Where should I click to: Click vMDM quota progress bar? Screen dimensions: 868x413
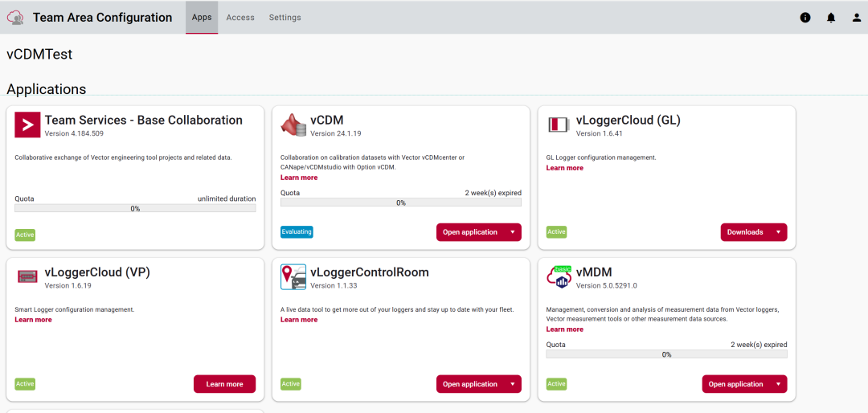[x=666, y=354]
